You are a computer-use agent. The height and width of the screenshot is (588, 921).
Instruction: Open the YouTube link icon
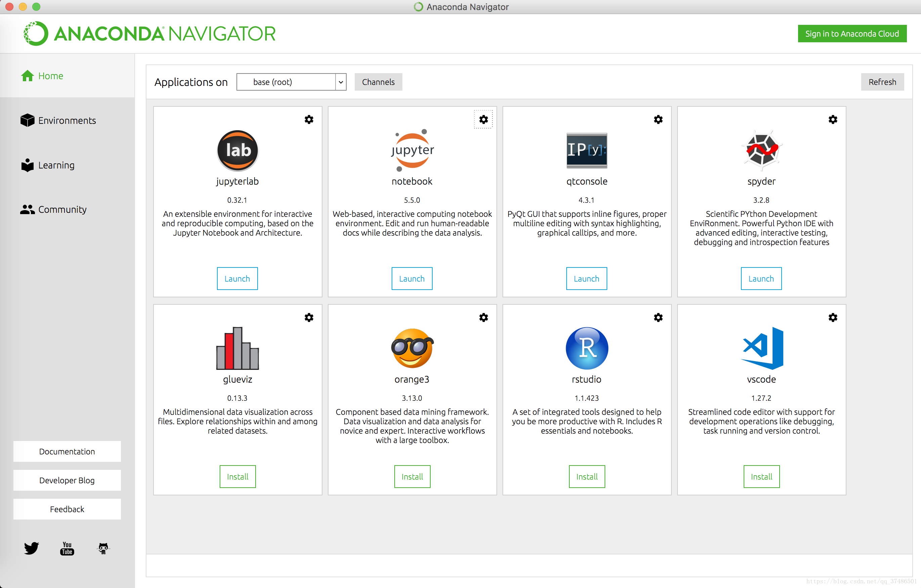click(x=67, y=548)
